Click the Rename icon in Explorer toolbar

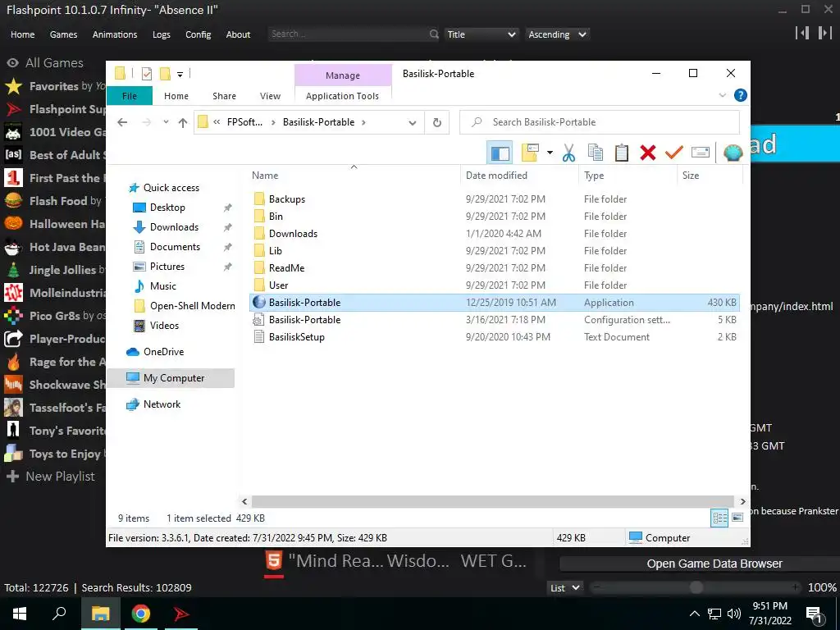tap(701, 153)
